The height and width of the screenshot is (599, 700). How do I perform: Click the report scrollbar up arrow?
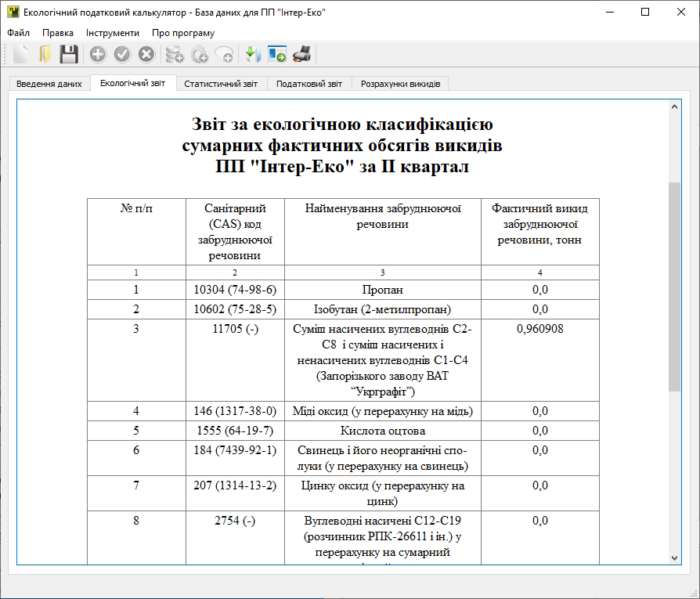(x=674, y=106)
